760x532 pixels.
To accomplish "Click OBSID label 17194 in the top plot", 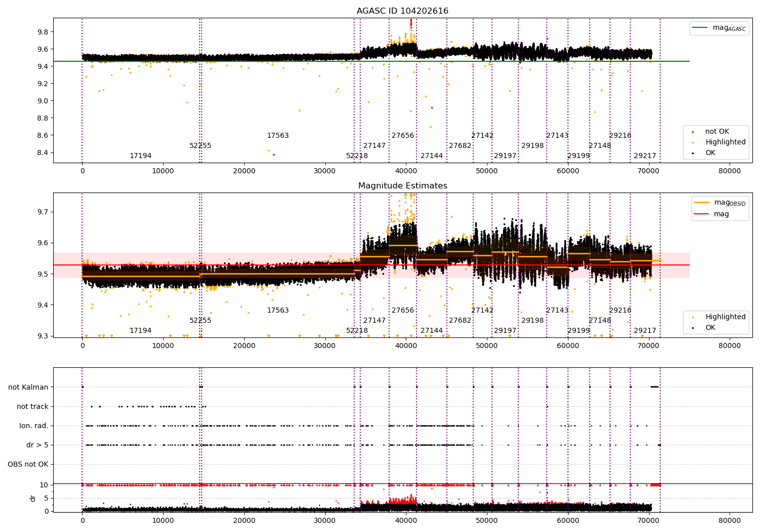I will click(140, 156).
